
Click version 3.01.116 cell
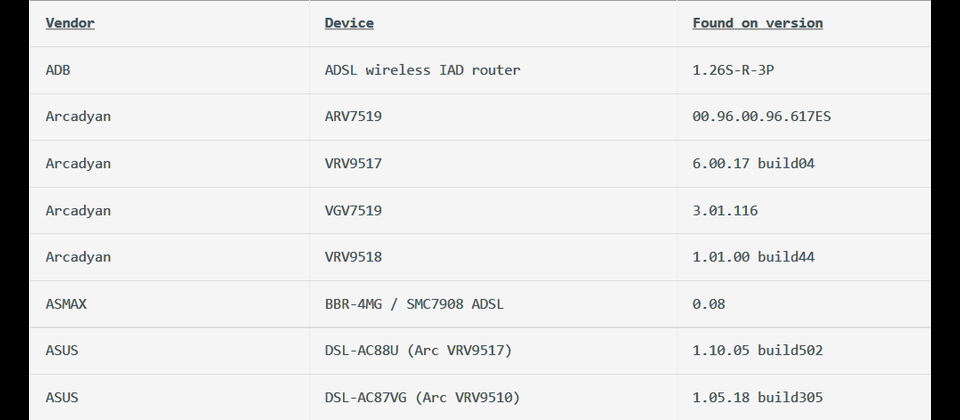pyautogui.click(x=725, y=211)
